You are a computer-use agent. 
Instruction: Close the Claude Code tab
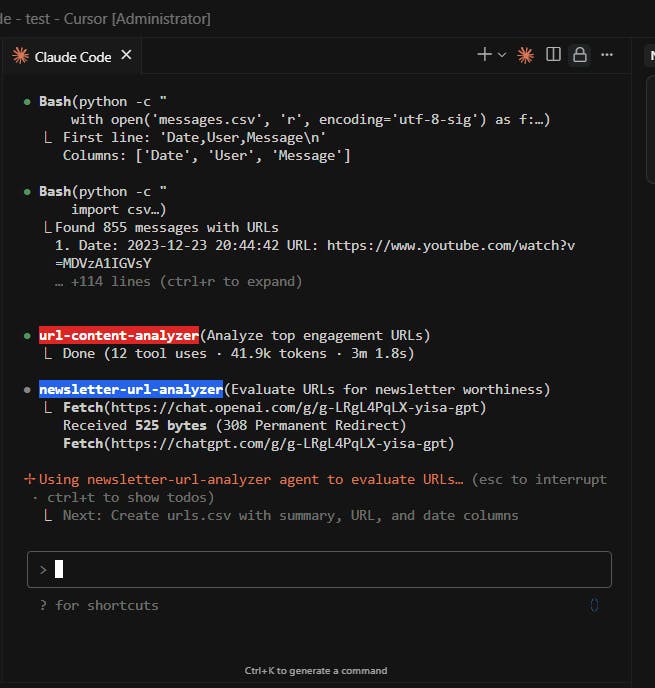coord(126,55)
